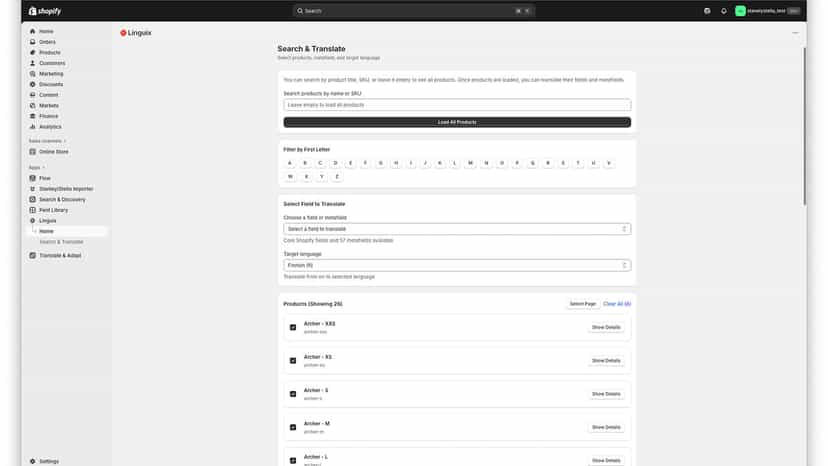
Task: Open the Target language dropdown
Action: point(457,265)
